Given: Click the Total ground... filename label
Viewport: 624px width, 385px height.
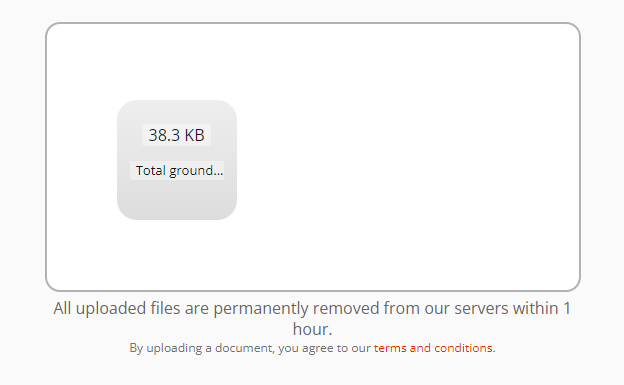Looking at the screenshot, I should [177, 170].
